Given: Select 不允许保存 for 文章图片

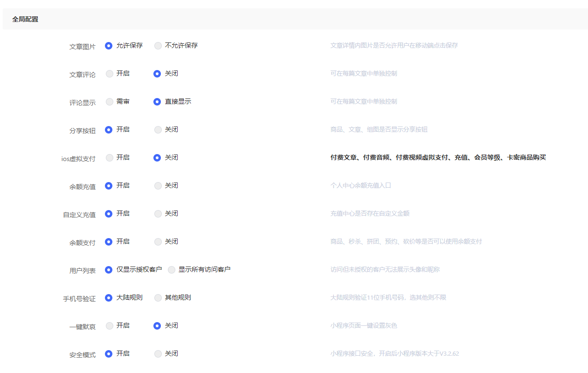Looking at the screenshot, I should (x=158, y=46).
